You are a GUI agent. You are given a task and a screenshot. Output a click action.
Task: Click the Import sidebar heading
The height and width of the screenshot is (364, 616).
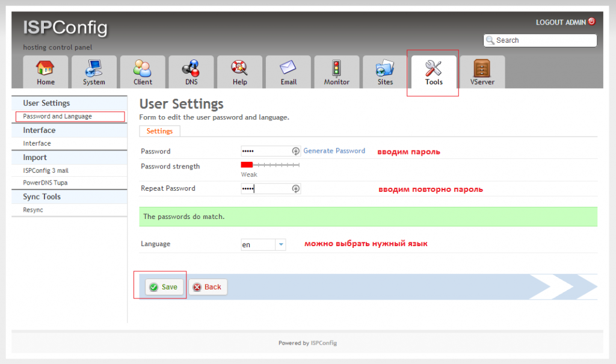pyautogui.click(x=34, y=158)
